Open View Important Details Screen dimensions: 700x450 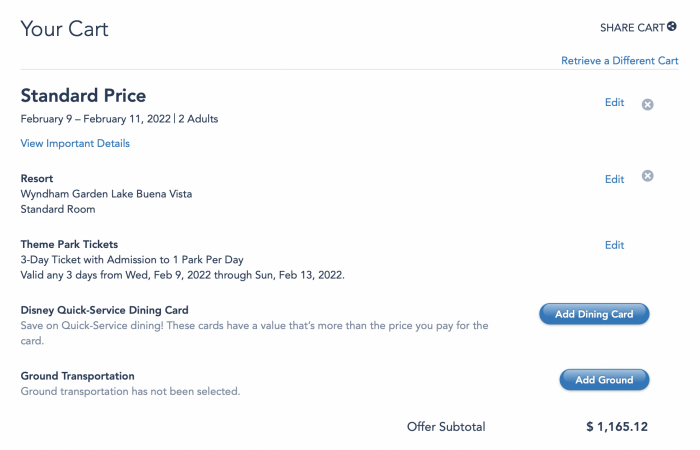75,143
